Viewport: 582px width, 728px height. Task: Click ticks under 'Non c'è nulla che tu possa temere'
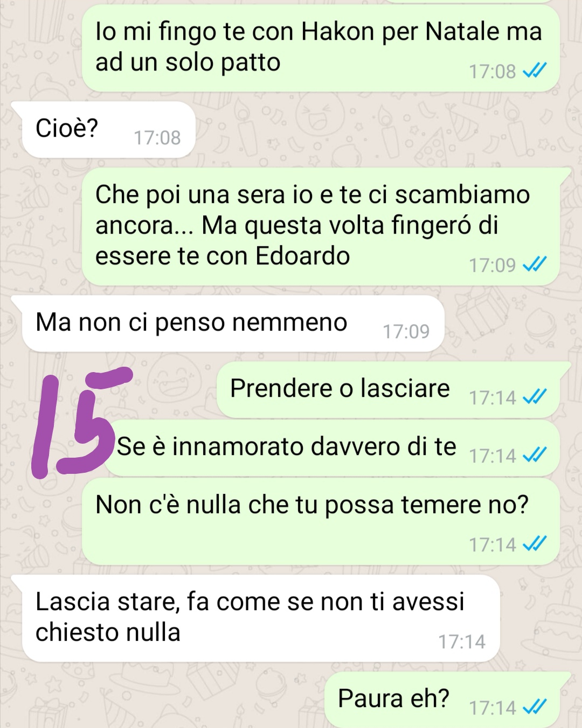click(535, 543)
